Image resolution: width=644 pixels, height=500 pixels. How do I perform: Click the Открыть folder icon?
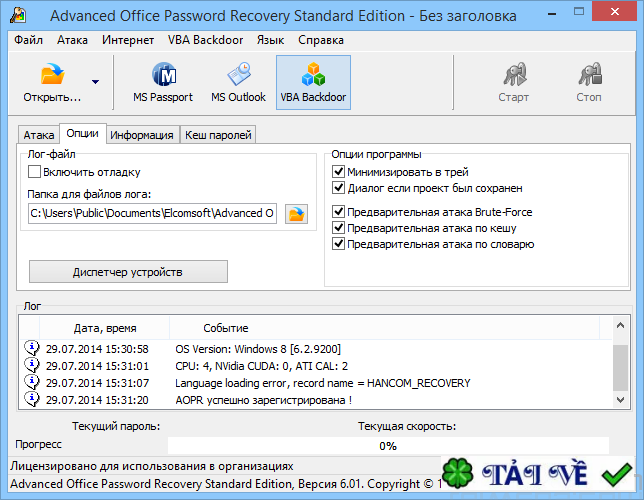tap(52, 74)
